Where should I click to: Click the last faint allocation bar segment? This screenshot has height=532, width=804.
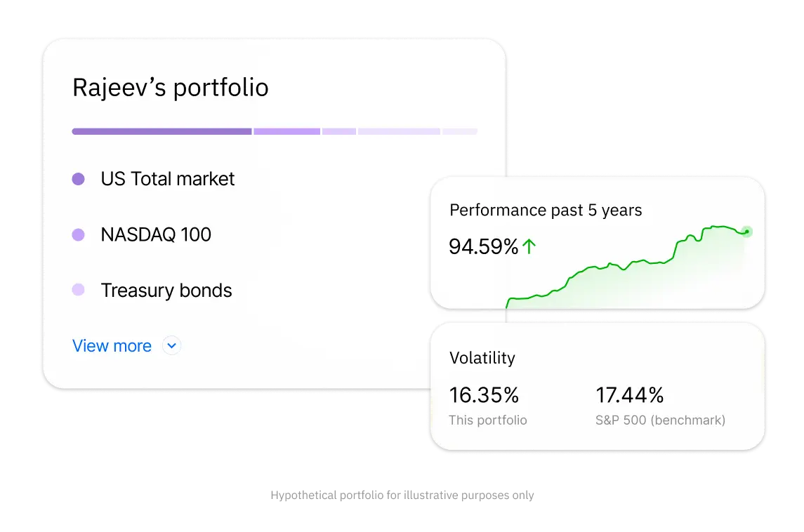tap(460, 131)
